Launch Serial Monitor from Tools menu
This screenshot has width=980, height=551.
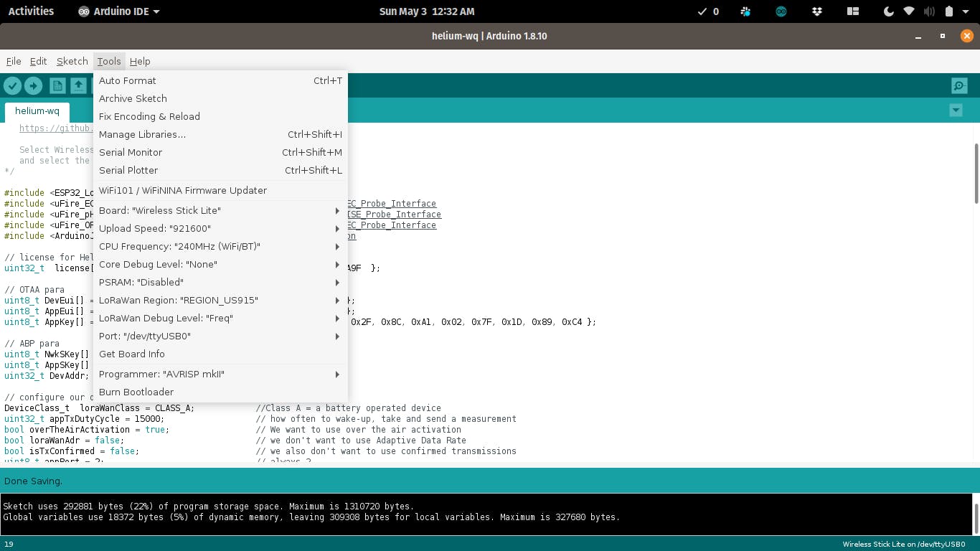(220, 152)
